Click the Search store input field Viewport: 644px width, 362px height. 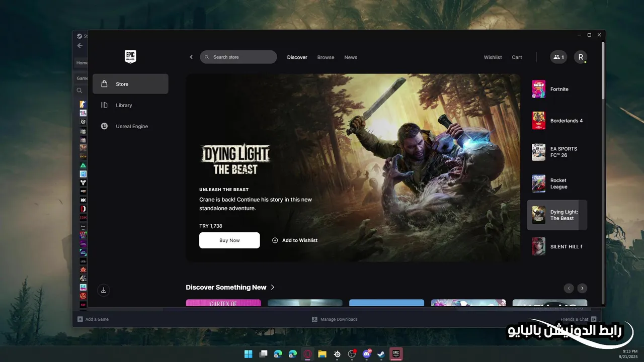(238, 57)
